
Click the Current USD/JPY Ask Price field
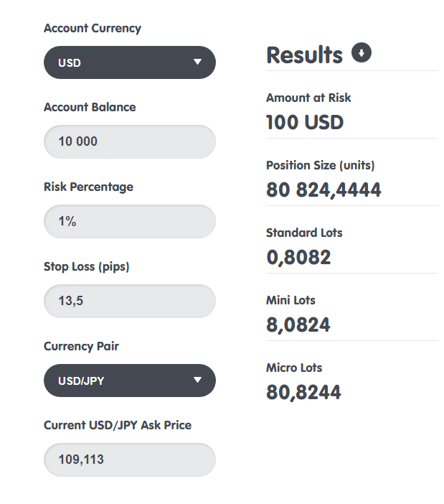coord(129,459)
